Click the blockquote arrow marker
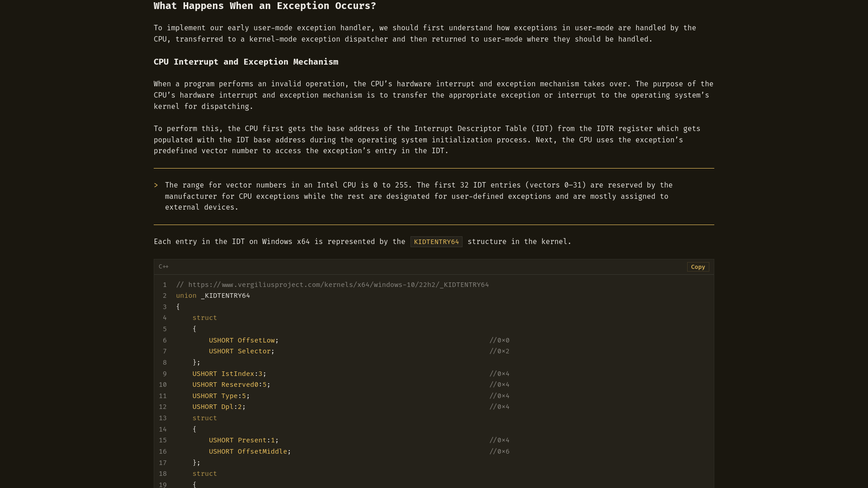This screenshot has height=488, width=868. point(156,185)
